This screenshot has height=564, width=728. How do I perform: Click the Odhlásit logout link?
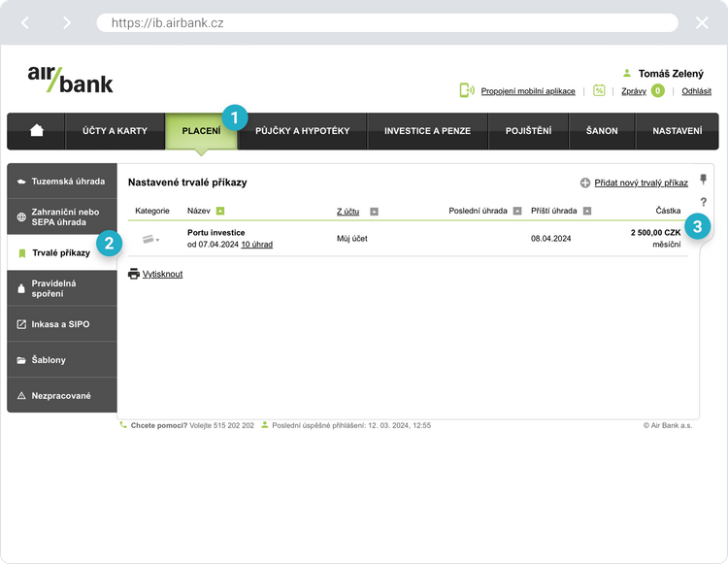696,91
